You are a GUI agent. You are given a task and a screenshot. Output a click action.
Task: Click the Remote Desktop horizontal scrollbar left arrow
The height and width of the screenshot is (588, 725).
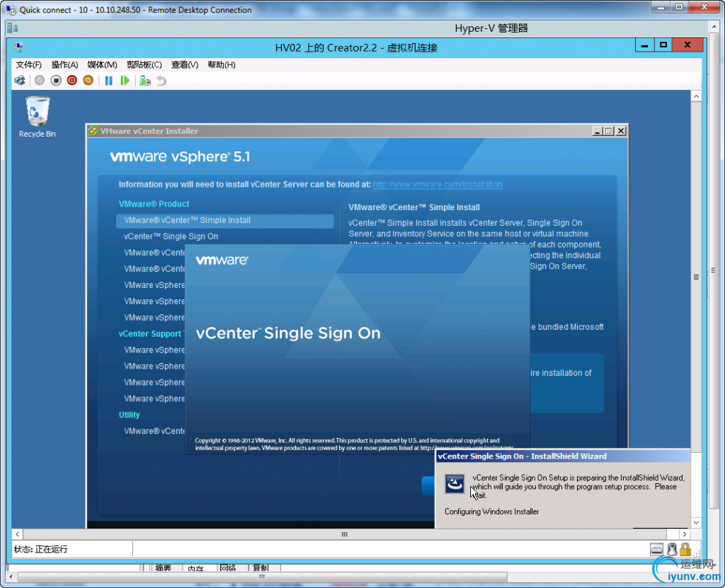11,577
